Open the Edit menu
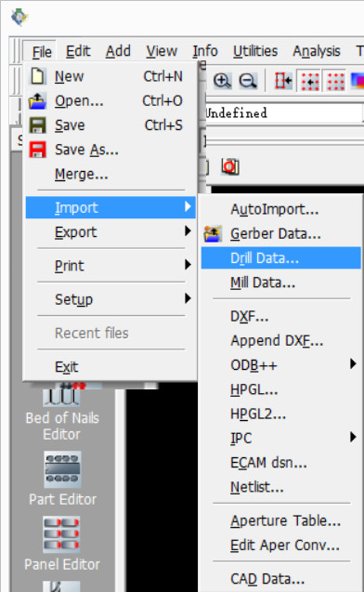Viewport: 364px width, 592px height. [x=78, y=51]
